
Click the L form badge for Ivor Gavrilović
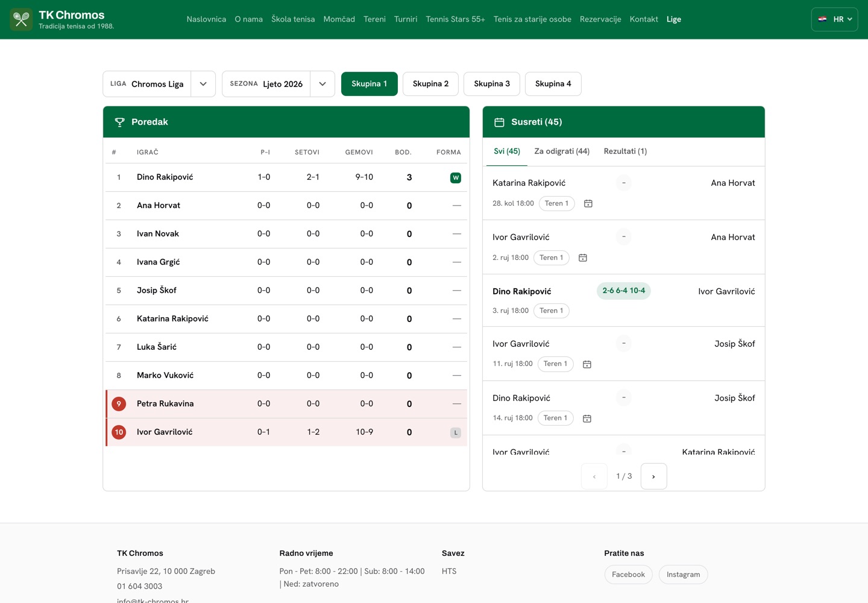(456, 433)
